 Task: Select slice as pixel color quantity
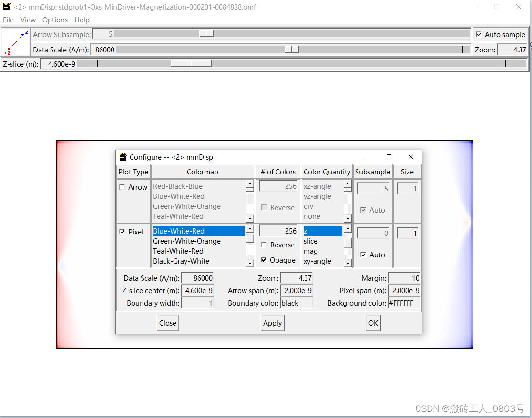pos(323,241)
